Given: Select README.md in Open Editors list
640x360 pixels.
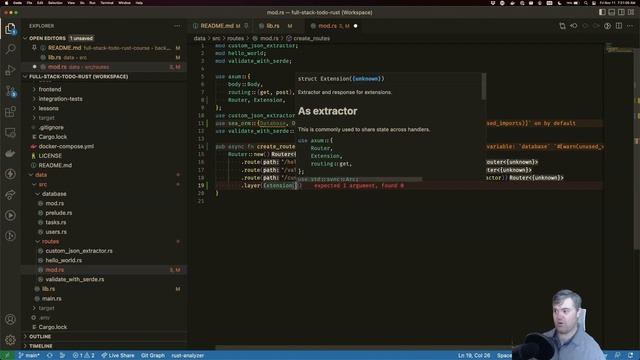Looking at the screenshot, I should (x=104, y=48).
